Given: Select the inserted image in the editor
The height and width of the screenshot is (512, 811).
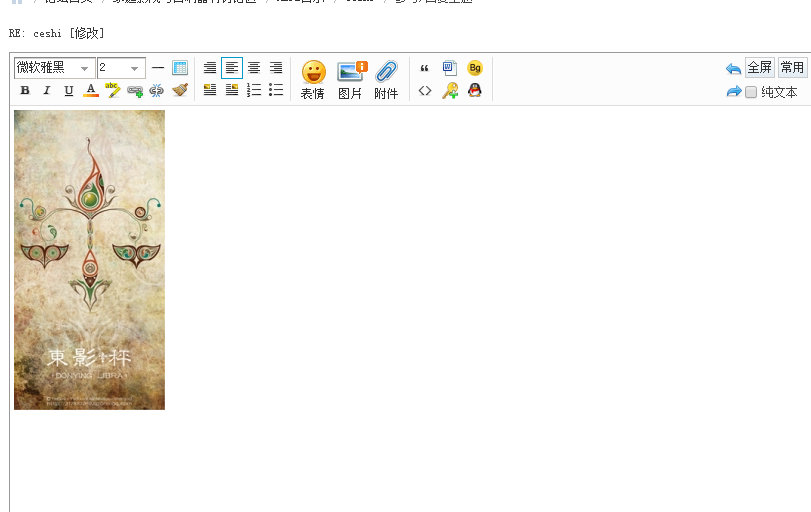Looking at the screenshot, I should tap(89, 259).
